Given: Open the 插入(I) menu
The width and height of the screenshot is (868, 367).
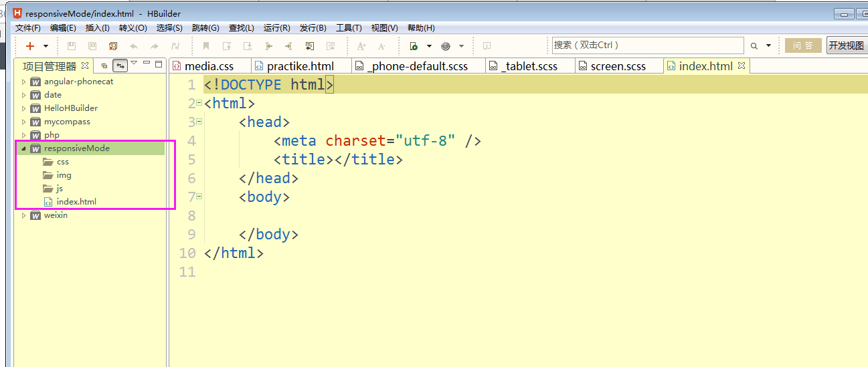Looking at the screenshot, I should tap(98, 27).
